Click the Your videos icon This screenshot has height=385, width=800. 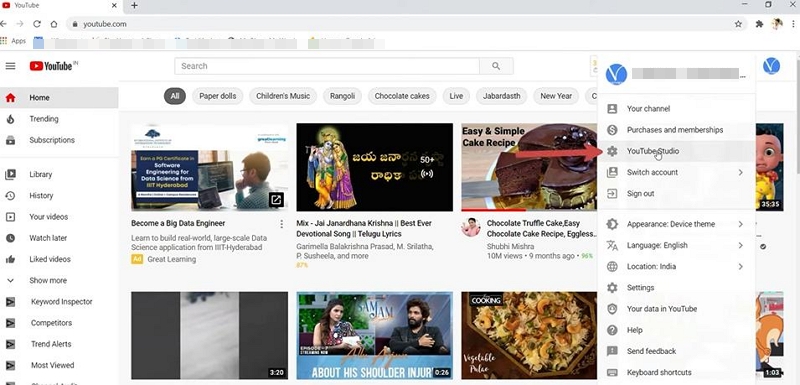point(10,217)
